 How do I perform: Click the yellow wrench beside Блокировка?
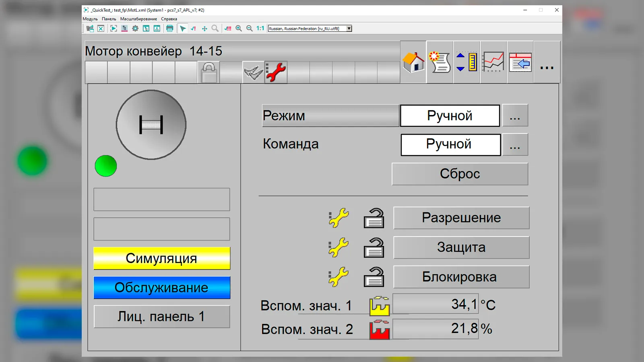[339, 277]
